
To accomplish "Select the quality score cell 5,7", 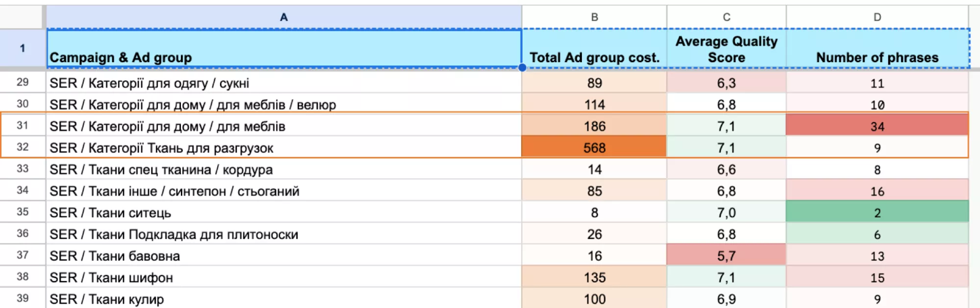I will [x=727, y=255].
